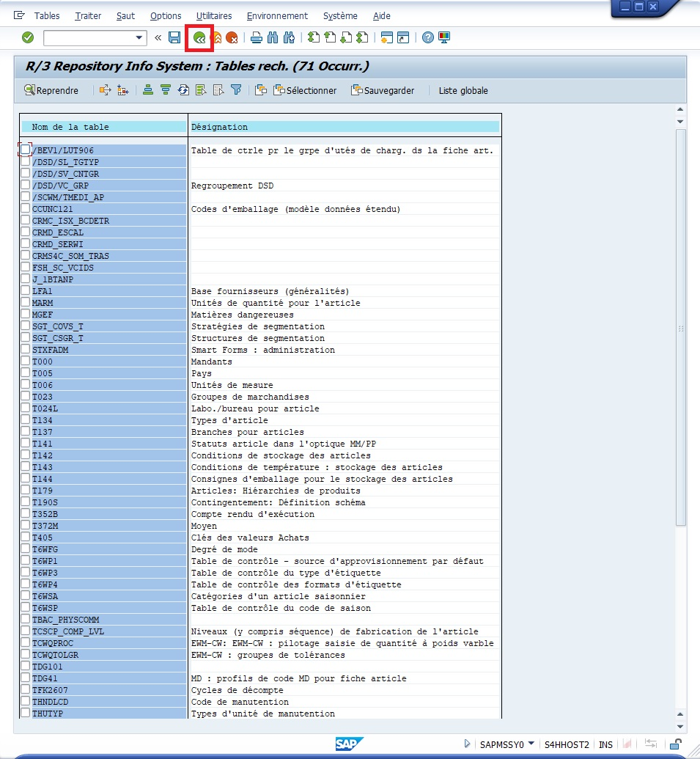700x759 pixels.
Task: Click the Print icon in toolbar
Action: coord(256,37)
